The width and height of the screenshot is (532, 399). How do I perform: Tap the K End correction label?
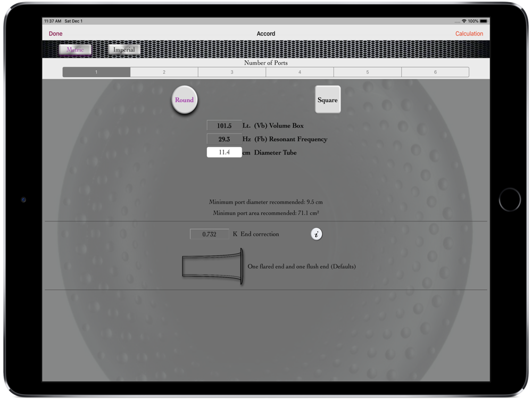click(x=256, y=234)
